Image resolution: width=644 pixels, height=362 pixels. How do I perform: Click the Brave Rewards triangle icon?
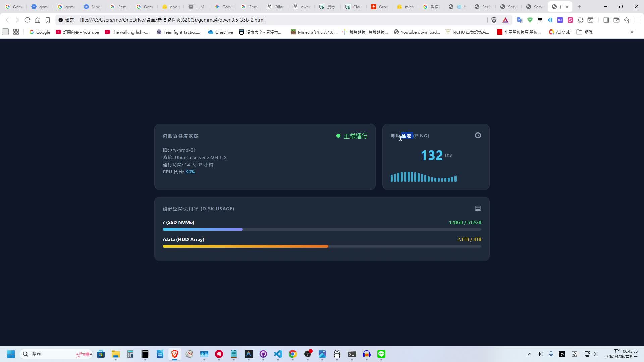tap(505, 20)
